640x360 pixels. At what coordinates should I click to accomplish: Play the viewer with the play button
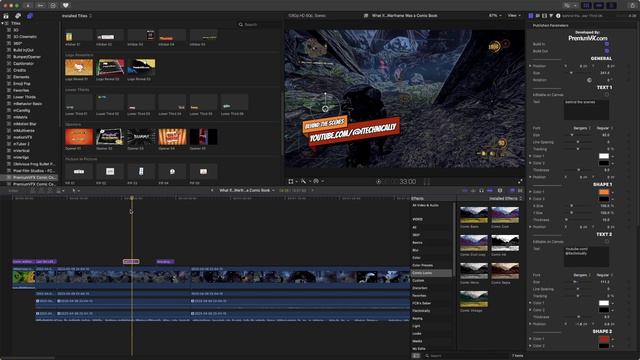(378, 181)
